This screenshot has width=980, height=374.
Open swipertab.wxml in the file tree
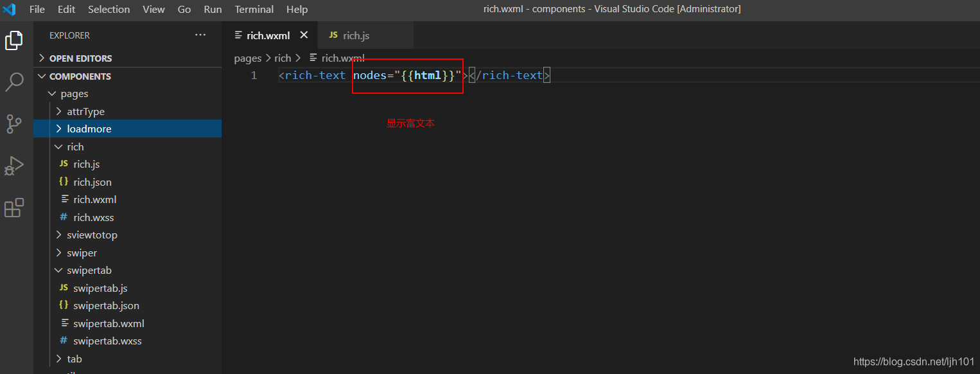(127, 323)
